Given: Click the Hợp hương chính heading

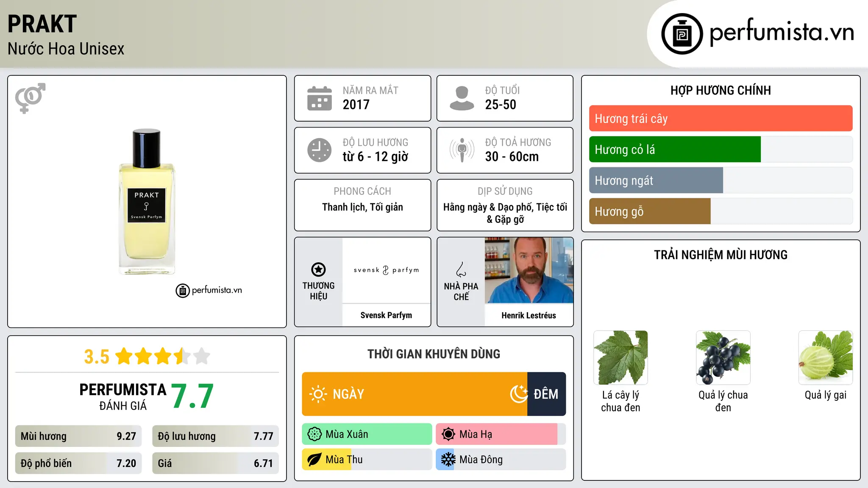Looking at the screenshot, I should tap(721, 91).
